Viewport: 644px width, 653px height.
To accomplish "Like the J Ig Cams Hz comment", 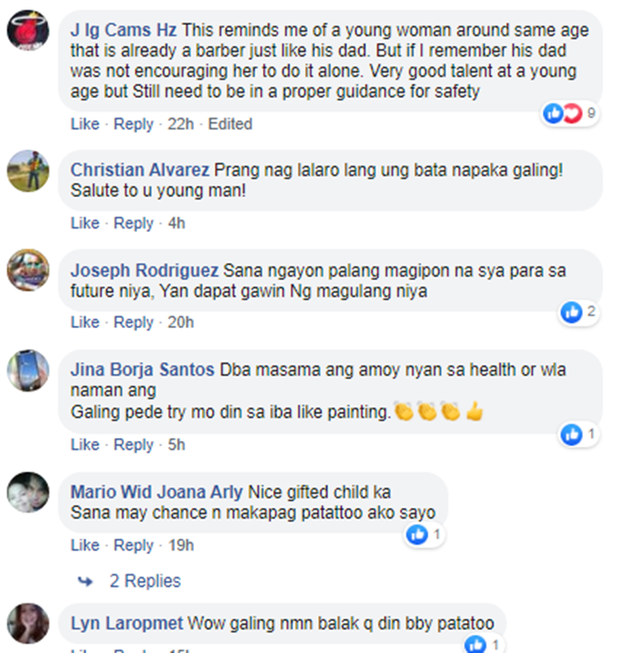I will click(x=85, y=124).
